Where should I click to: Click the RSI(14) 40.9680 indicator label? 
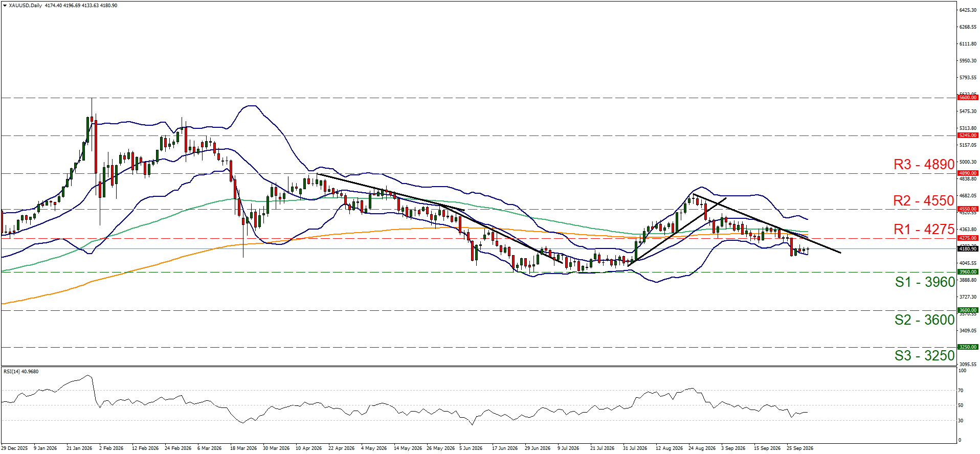point(21,372)
